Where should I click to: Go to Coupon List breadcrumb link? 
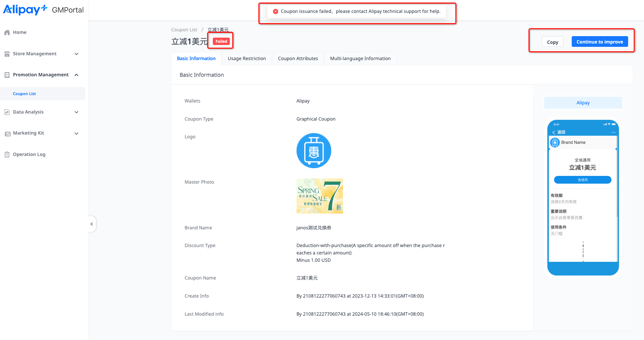click(x=184, y=30)
